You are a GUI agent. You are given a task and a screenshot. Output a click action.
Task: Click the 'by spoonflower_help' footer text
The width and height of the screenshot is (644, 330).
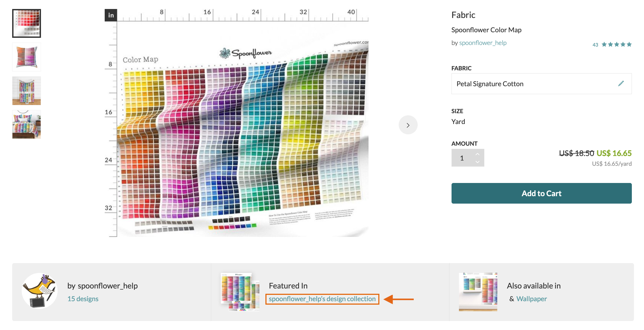(102, 286)
